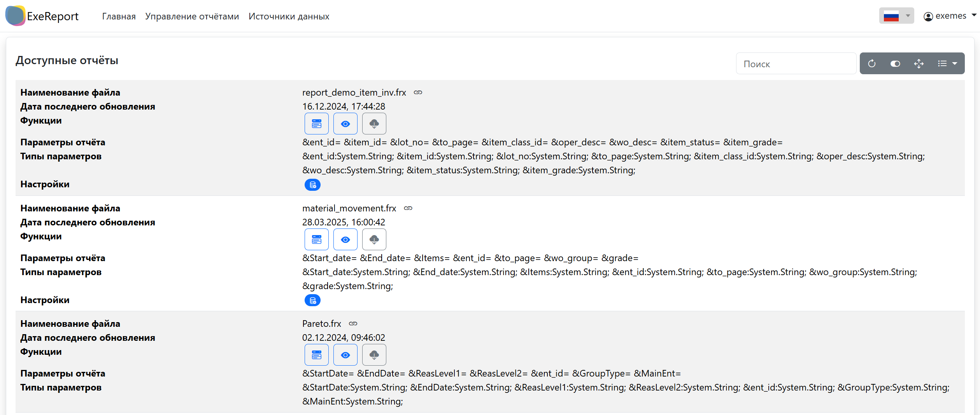
Task: Click link icon beside Pareto.frx
Action: pos(353,324)
